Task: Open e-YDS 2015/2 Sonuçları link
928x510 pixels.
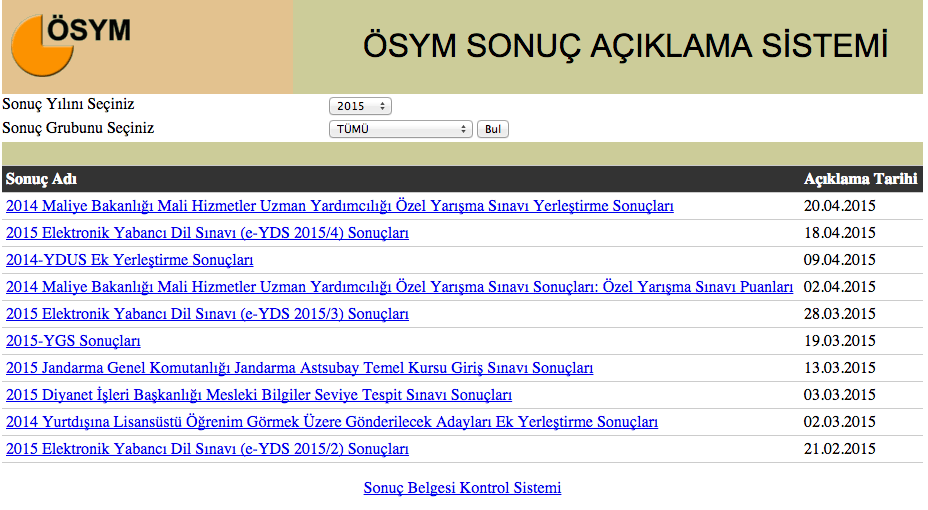Action: click(207, 449)
